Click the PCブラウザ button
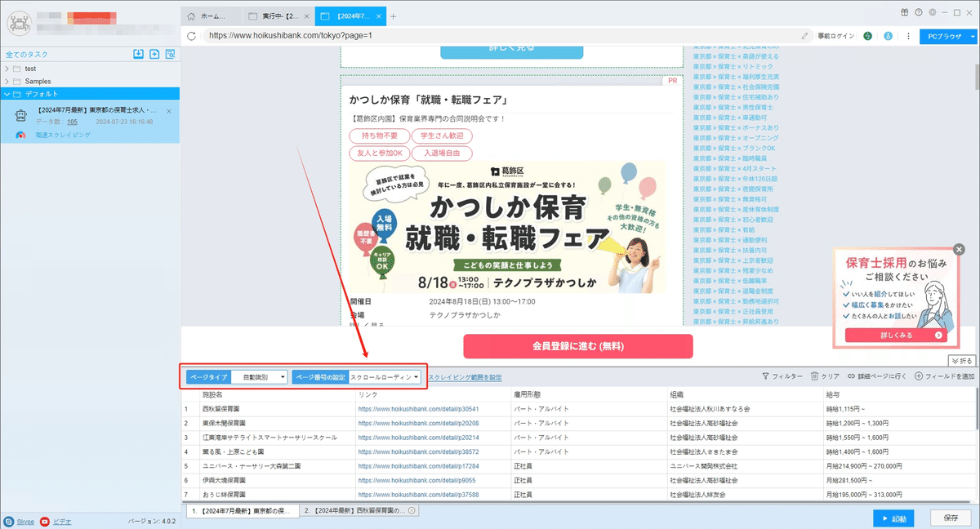Screen dimensions: 980x529 point(943,36)
